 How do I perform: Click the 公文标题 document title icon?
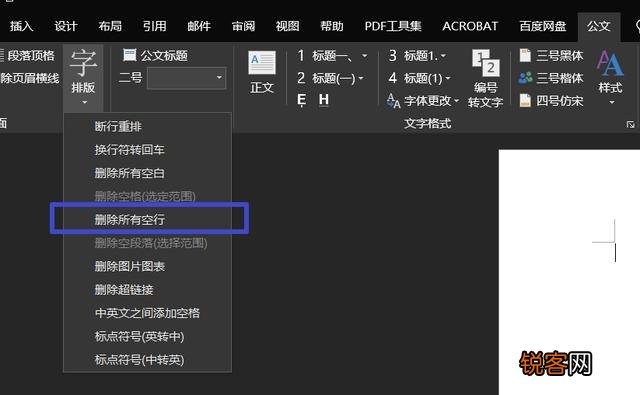tap(130, 55)
